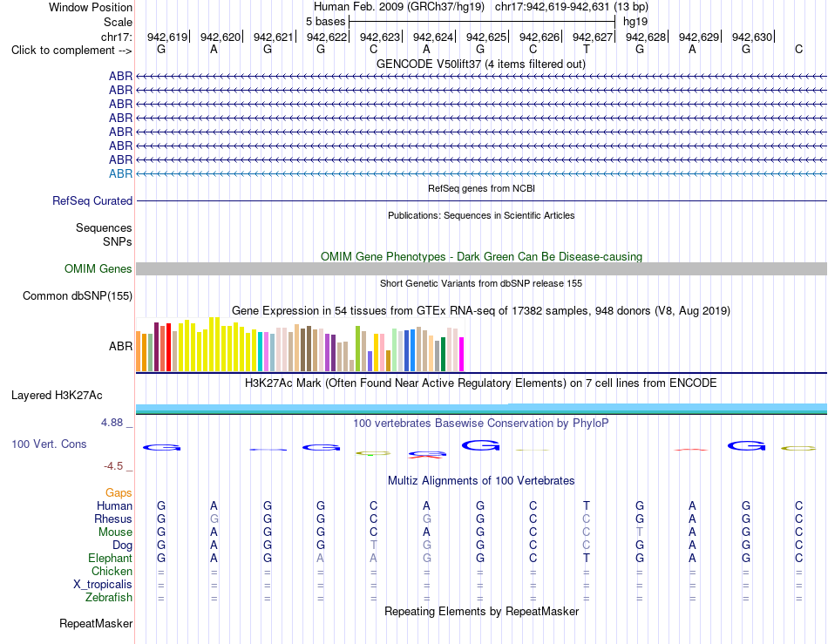Click the 942,625 position marker

click(486, 37)
